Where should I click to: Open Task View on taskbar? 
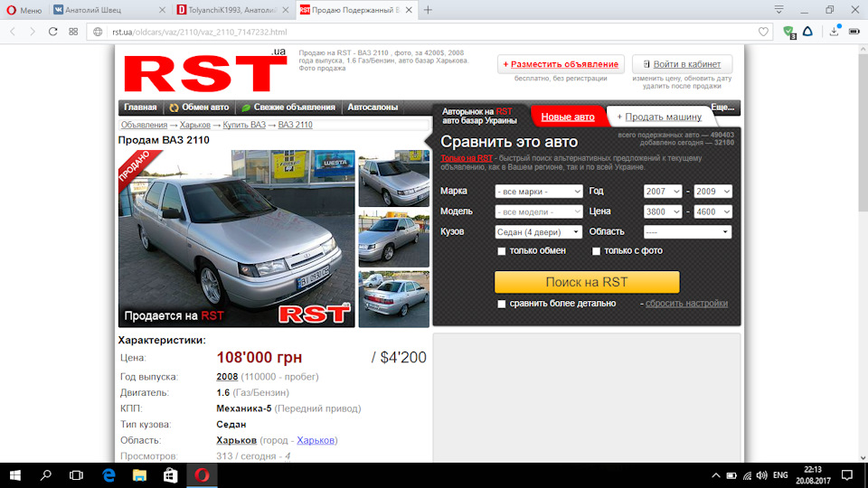pos(76,475)
